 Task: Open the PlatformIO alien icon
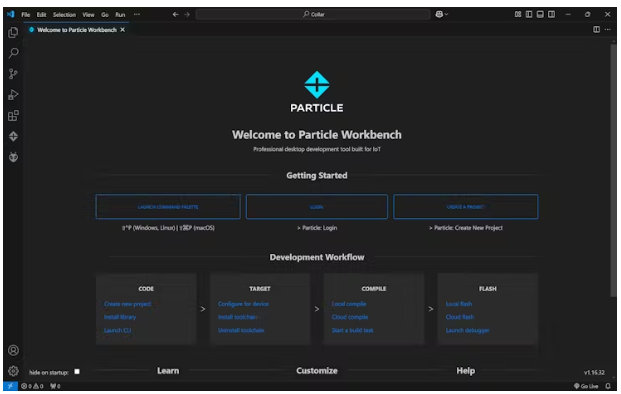13,157
